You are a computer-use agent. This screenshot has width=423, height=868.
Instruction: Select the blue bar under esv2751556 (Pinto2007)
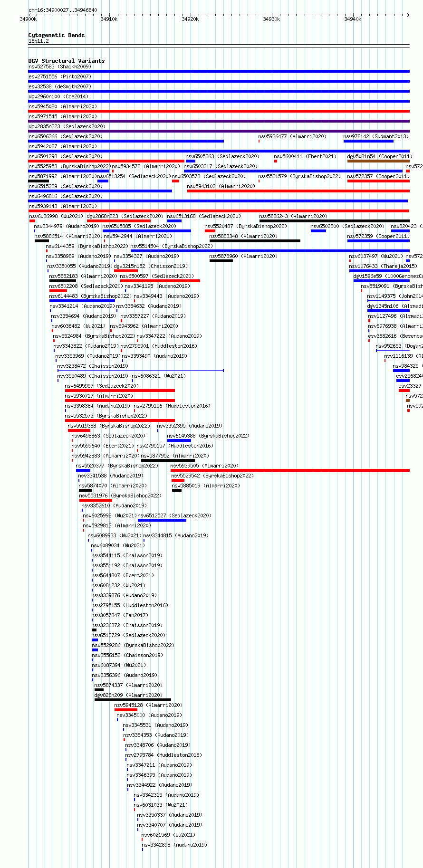[x=219, y=81]
